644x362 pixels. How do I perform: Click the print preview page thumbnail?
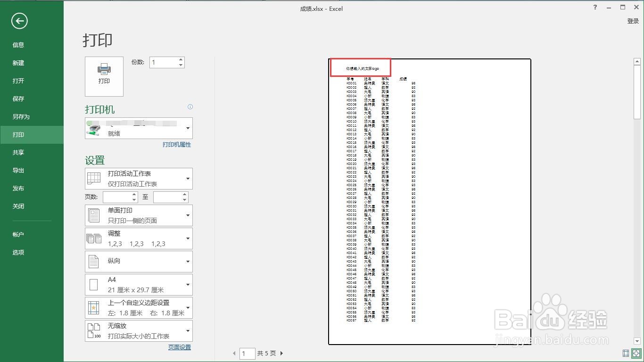(429, 202)
